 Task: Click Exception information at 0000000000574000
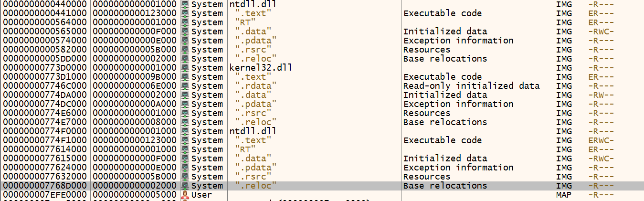(458, 41)
